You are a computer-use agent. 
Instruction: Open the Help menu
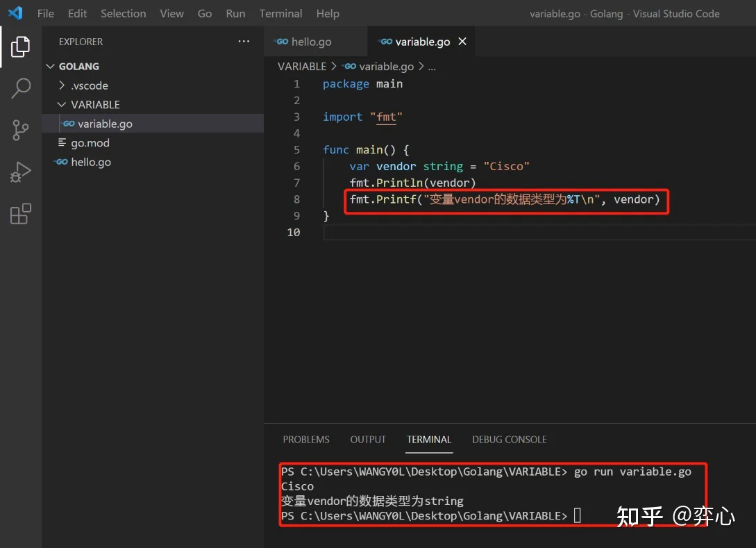click(328, 13)
